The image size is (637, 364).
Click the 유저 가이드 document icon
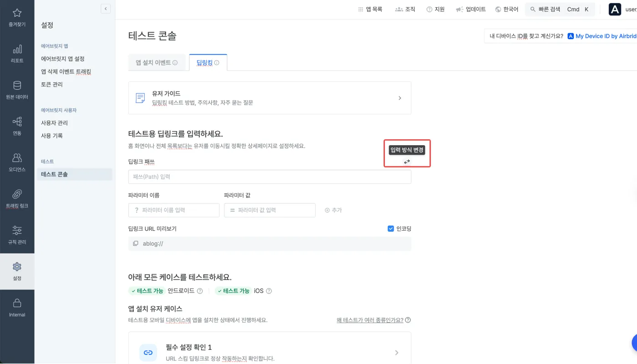click(141, 98)
